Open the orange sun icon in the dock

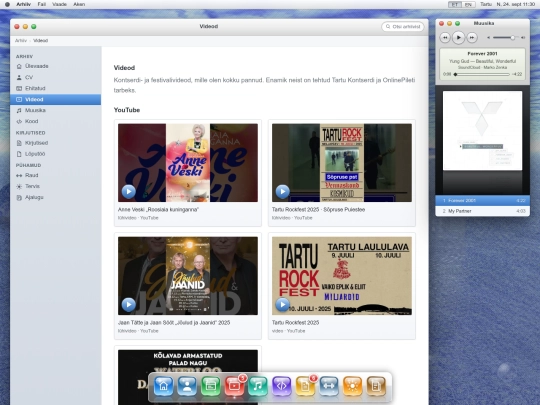point(352,386)
